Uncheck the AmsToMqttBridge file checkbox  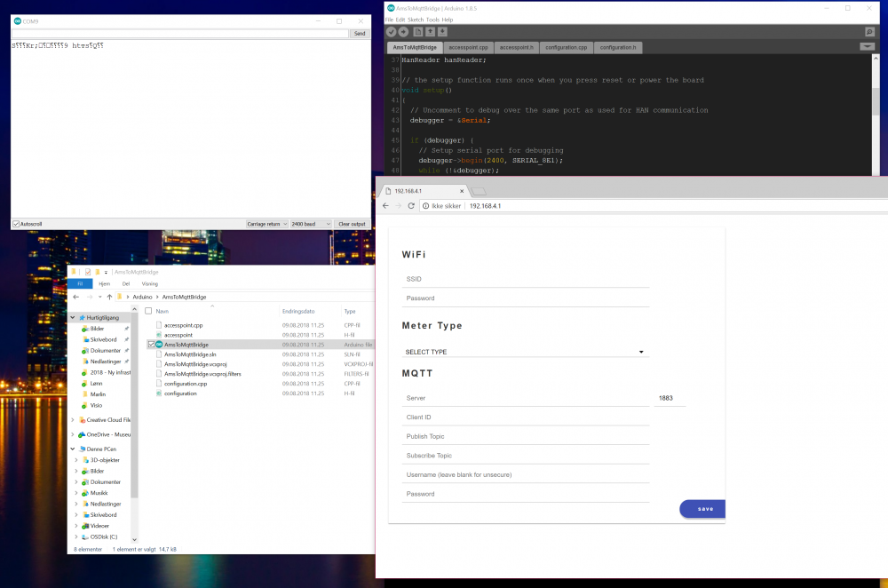(149, 345)
